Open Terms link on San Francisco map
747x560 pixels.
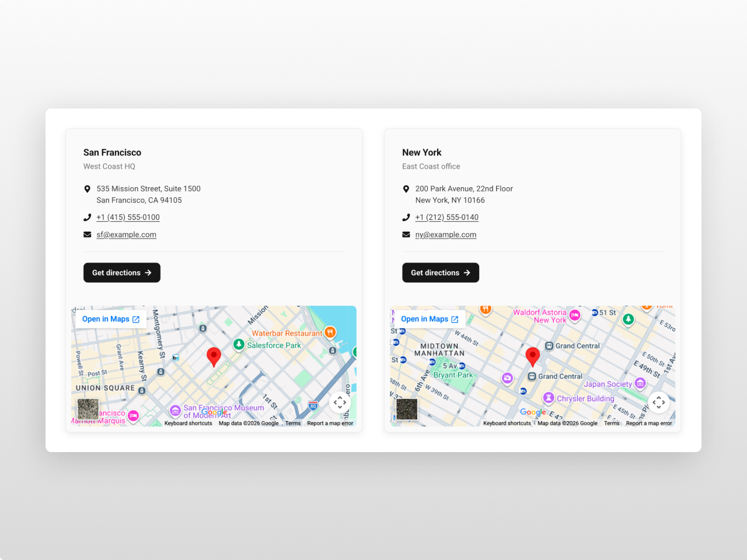(x=293, y=423)
